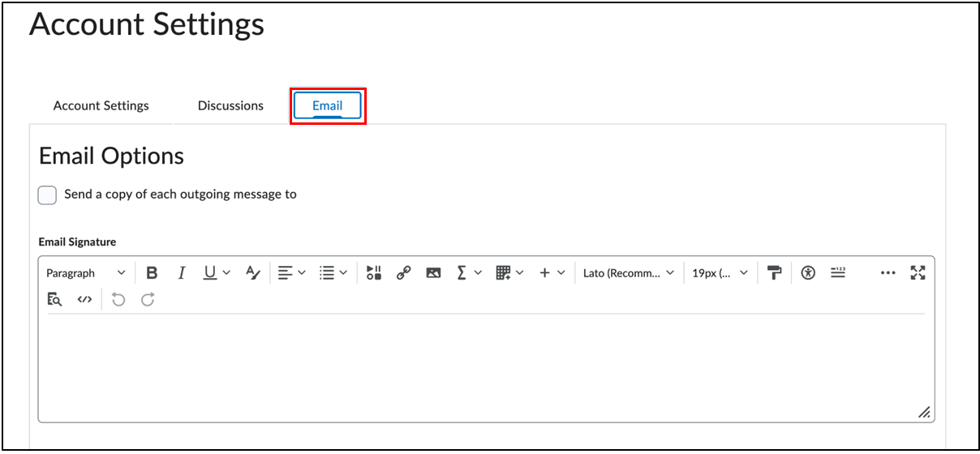This screenshot has width=980, height=454.
Task: Enable send a copy of outgoing messages
Action: (x=47, y=195)
